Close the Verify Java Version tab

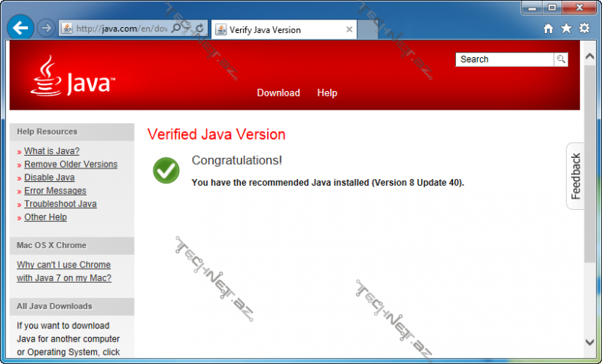349,29
